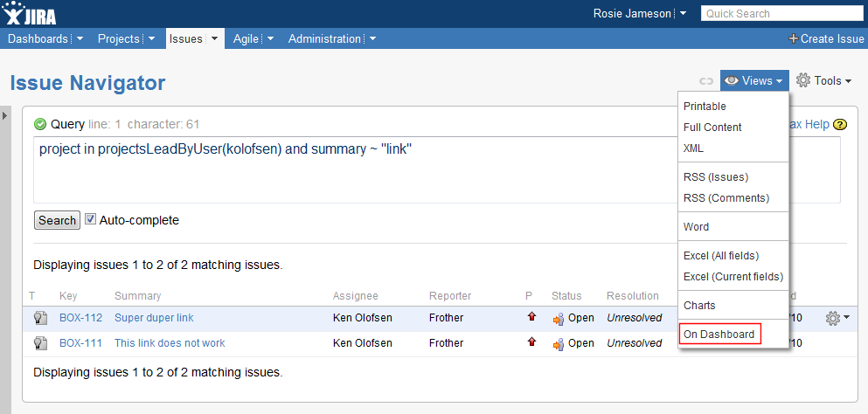868x414 pixels.
Task: Click issue type icon for BOX-112
Action: coord(40,318)
